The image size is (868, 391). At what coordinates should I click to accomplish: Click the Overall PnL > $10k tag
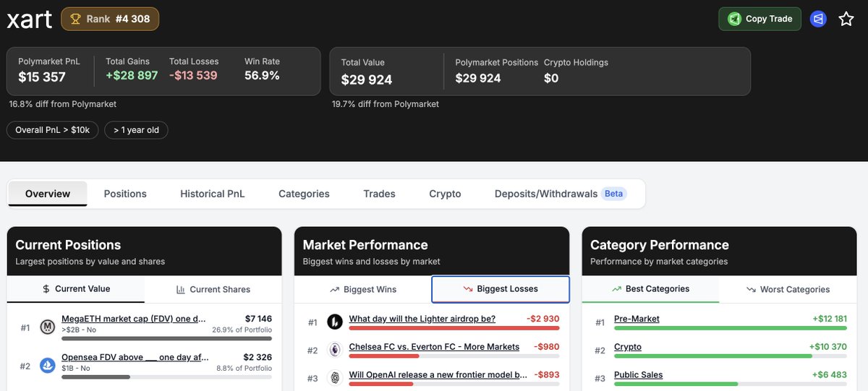(52, 130)
